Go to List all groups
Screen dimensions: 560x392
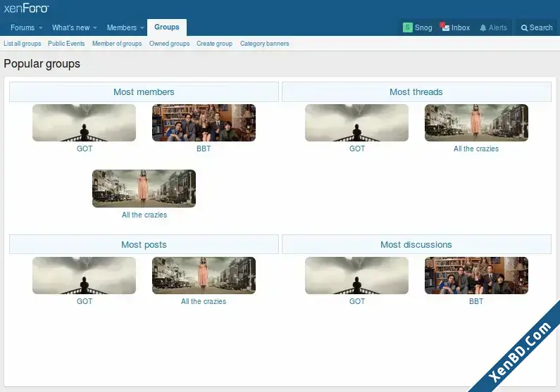pos(22,44)
